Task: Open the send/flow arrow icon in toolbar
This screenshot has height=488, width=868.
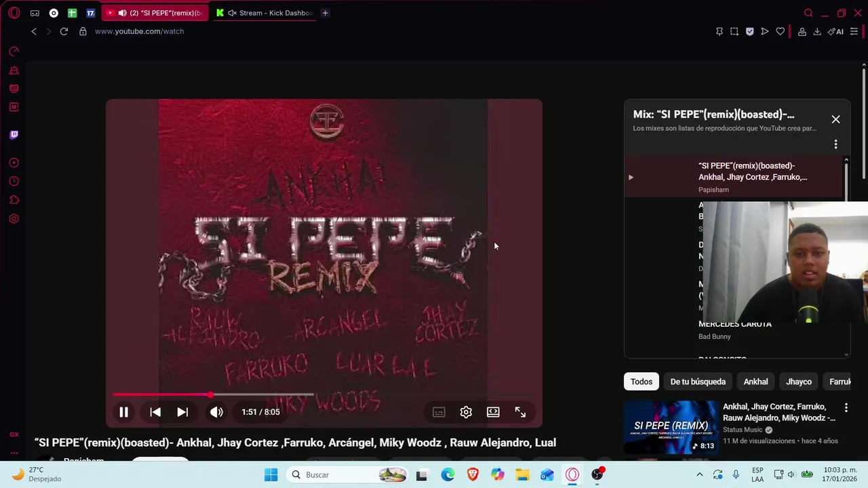Action: point(765,31)
